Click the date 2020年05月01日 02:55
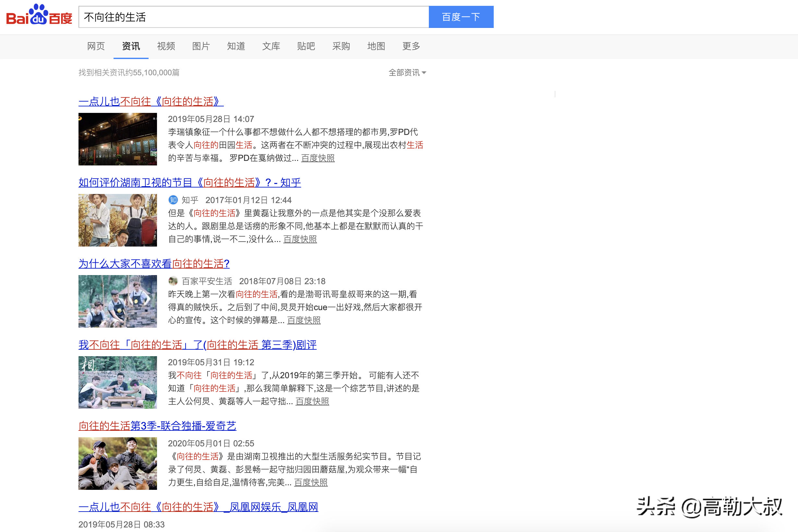This screenshot has height=532, width=798. 211,443
